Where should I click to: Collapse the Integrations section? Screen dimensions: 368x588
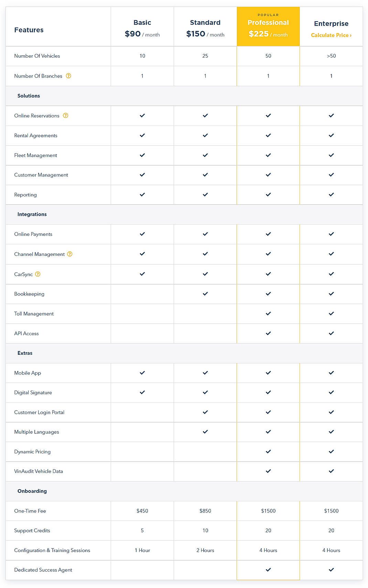coord(32,214)
